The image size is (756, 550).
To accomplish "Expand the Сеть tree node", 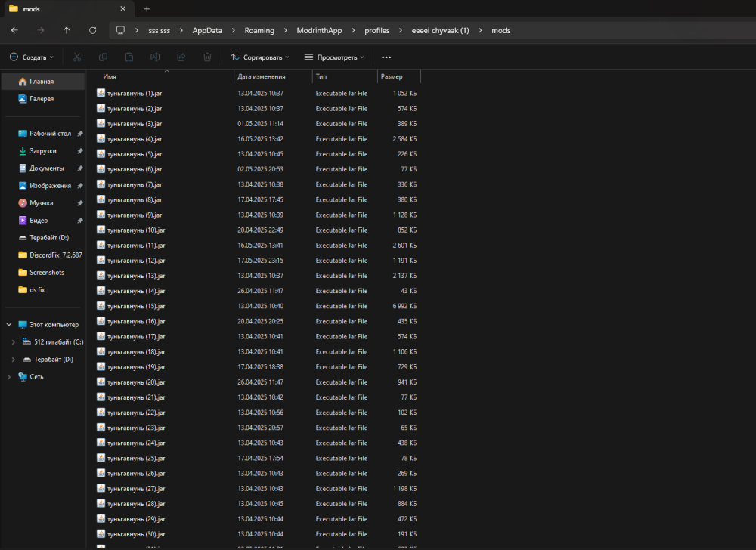I will [8, 377].
